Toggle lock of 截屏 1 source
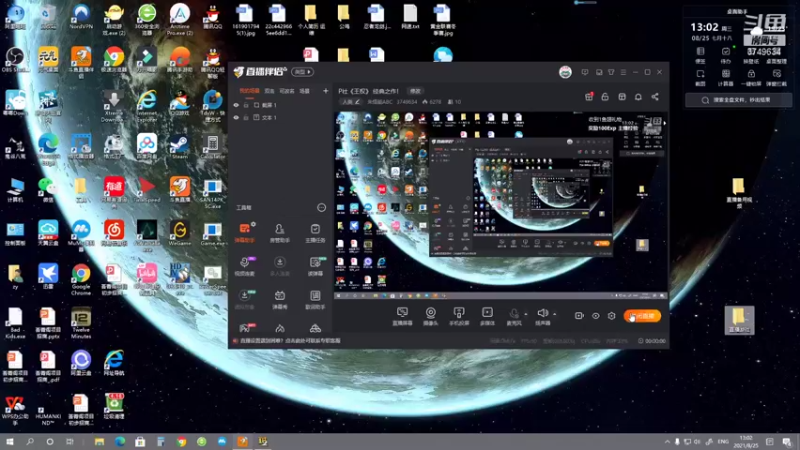This screenshot has height=450, width=800. click(246, 105)
